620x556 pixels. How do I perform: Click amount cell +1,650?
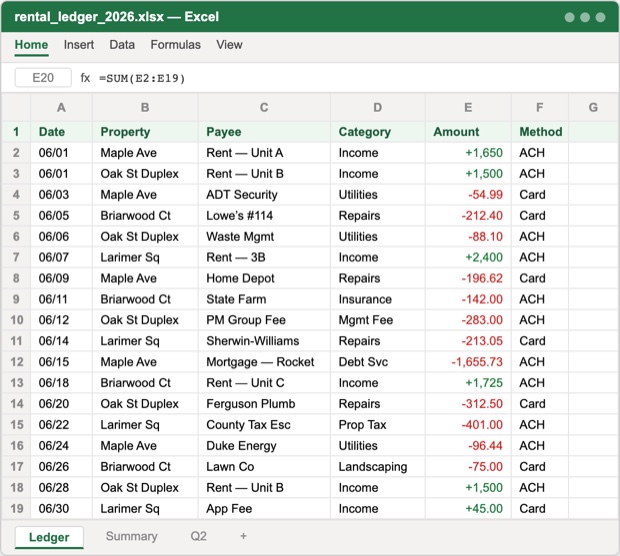click(468, 153)
